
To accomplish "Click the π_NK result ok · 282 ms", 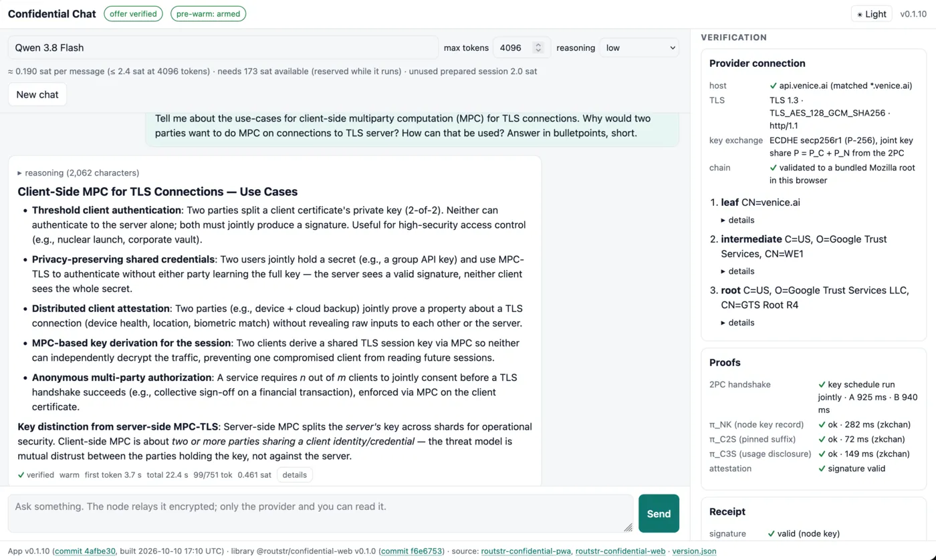I will [864, 424].
